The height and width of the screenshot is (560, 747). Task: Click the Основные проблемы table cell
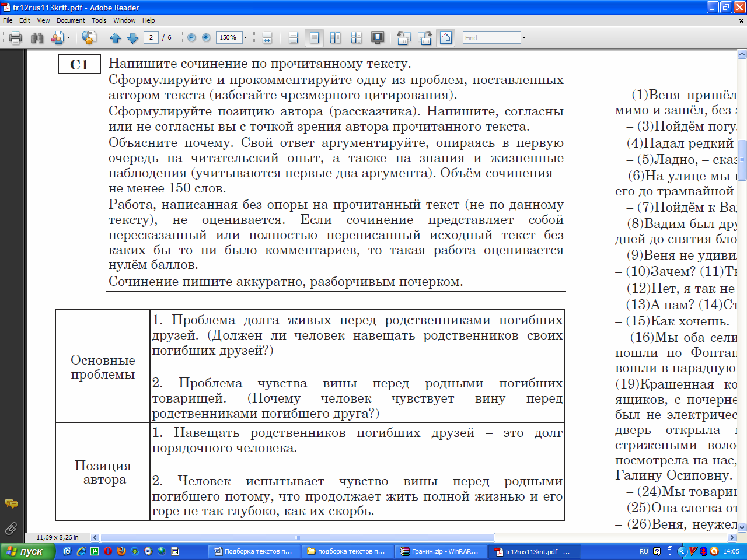103,367
